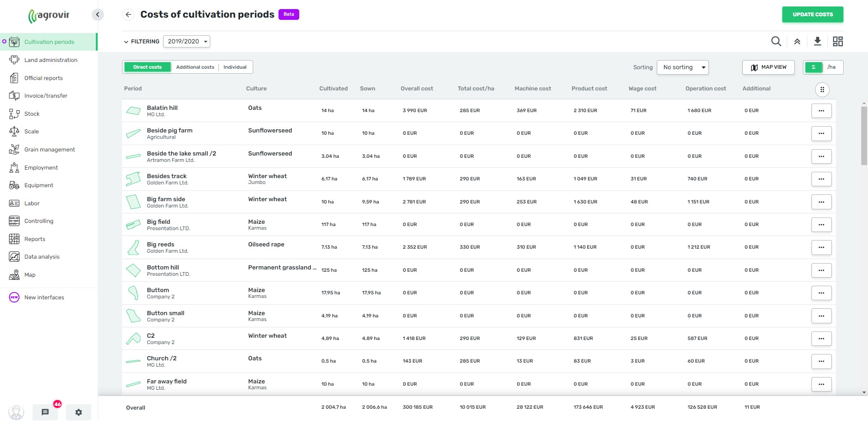Switch cost view to Individual
Viewport: 868px width, 425px height.
click(234, 67)
